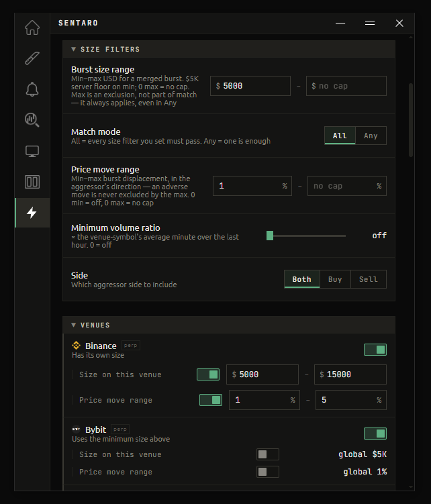Click the 'off' volume ratio value
Viewport: 431px width, 504px height.
pos(379,236)
